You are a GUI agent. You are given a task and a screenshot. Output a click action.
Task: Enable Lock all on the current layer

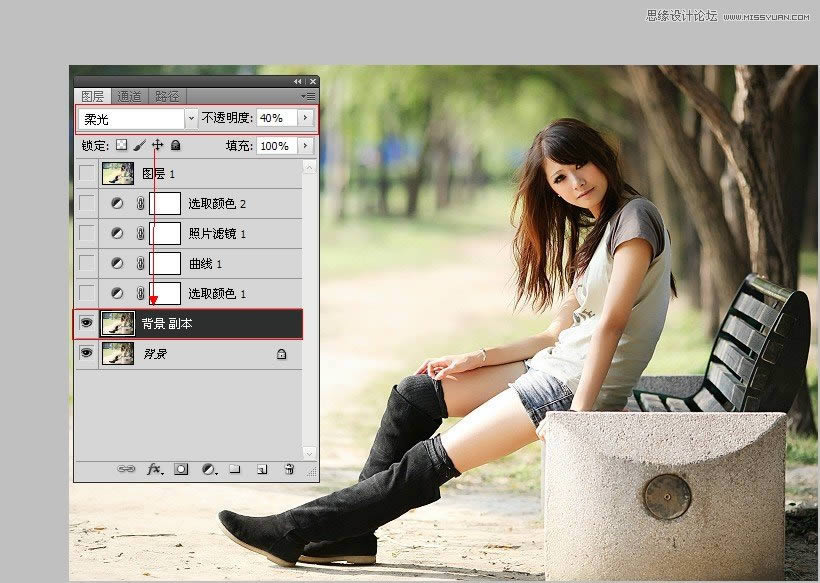coord(175,146)
